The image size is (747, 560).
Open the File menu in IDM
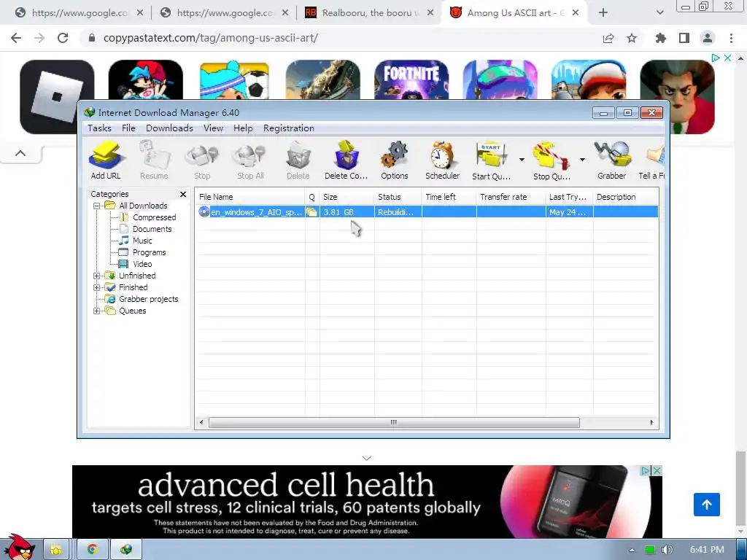tap(128, 128)
